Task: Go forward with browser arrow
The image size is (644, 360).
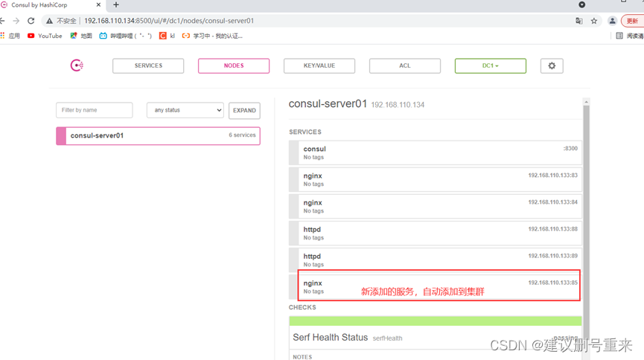Action: [16, 21]
